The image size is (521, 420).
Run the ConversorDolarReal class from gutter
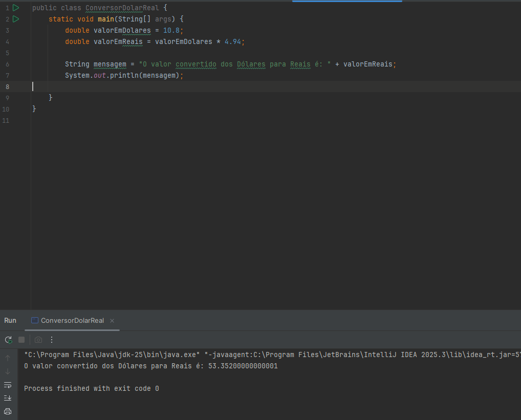(16, 8)
